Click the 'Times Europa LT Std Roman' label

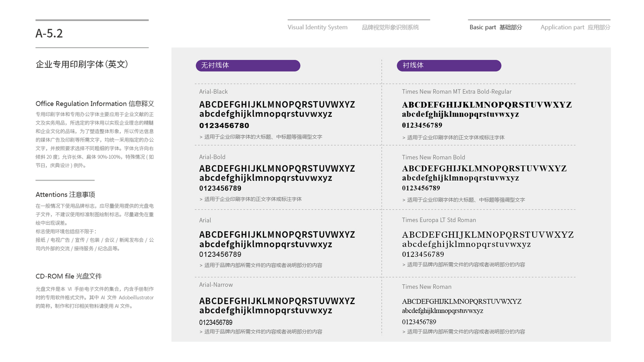(439, 220)
